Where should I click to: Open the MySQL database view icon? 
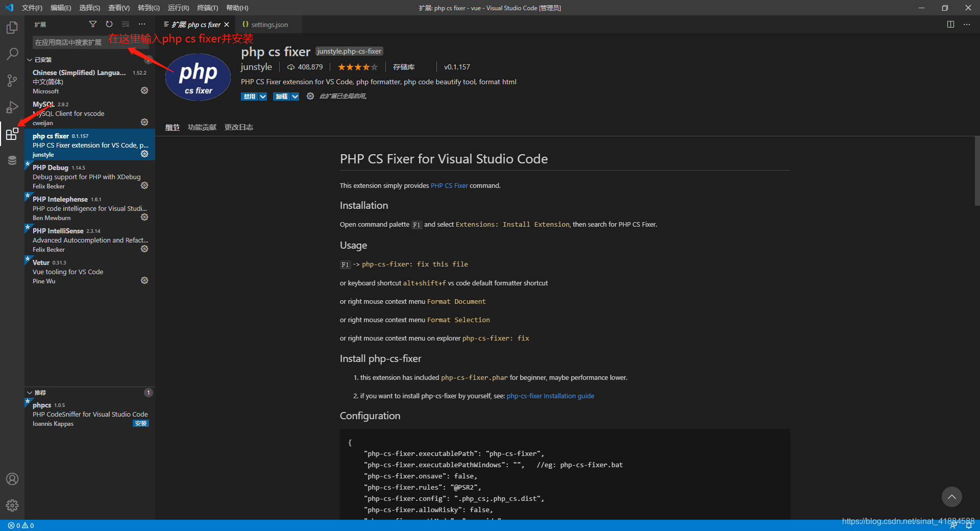click(x=12, y=160)
